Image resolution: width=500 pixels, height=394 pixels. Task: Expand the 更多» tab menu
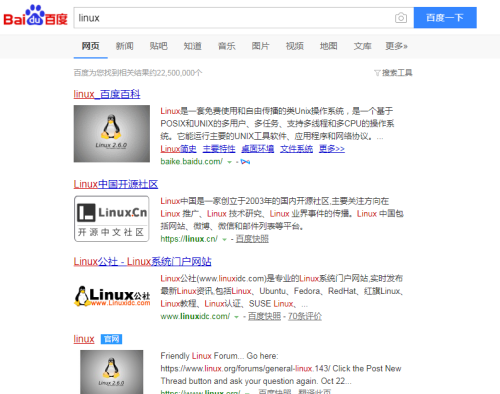(397, 46)
